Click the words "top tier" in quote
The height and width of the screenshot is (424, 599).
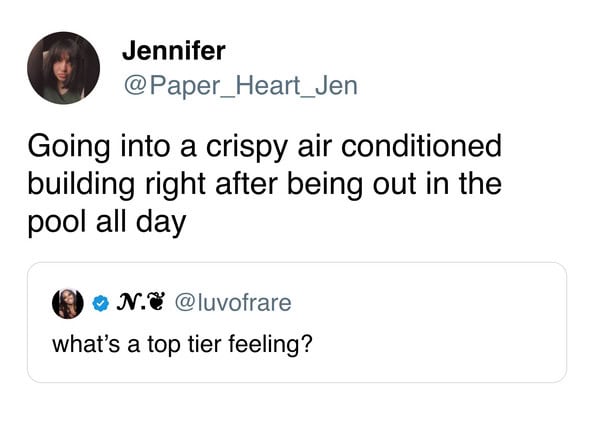click(185, 345)
